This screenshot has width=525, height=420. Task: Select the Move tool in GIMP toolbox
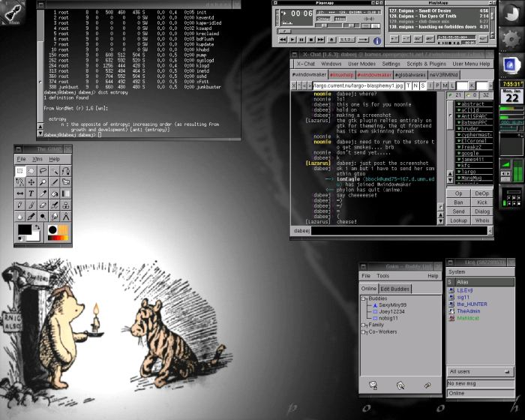point(31,182)
